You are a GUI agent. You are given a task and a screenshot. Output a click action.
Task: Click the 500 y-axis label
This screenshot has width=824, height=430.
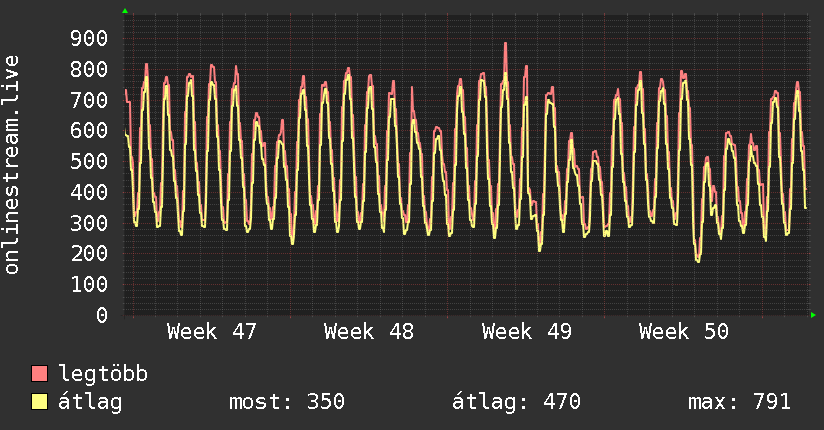click(x=89, y=161)
